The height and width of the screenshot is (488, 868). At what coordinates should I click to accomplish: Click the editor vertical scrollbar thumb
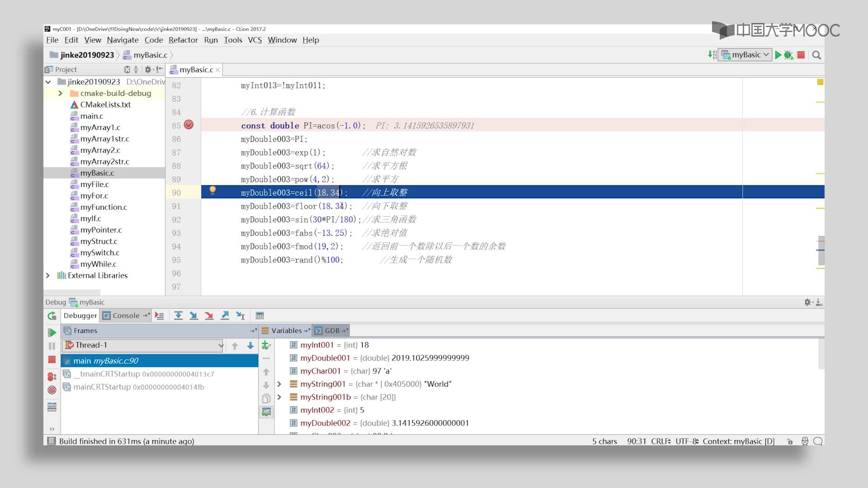(821, 251)
